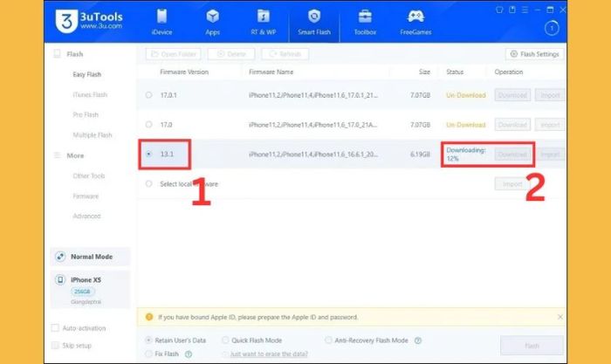Click the 6.19GB size cell
This screenshot has height=364, width=611.
(x=420, y=154)
